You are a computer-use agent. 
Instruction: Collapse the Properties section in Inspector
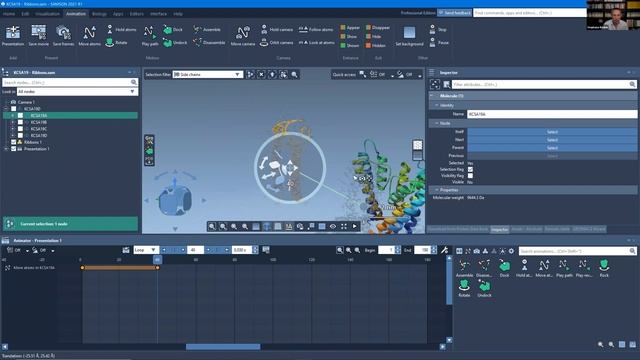point(437,190)
